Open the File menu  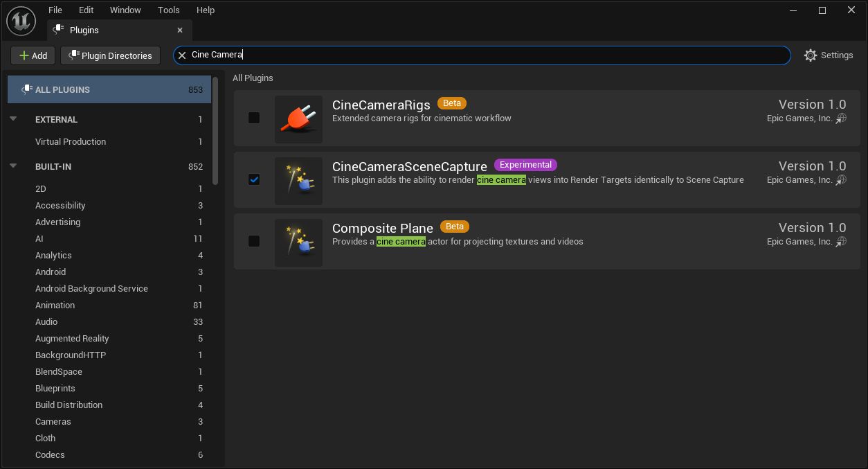pos(55,10)
